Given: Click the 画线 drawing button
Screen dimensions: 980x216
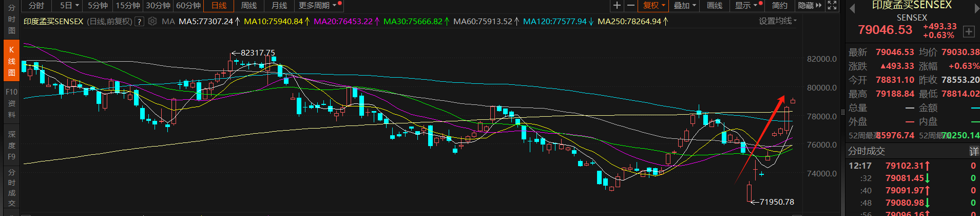Looking at the screenshot, I should pos(715,6).
